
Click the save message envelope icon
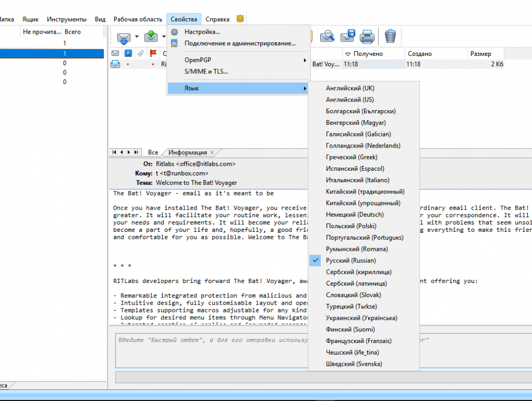tap(348, 36)
